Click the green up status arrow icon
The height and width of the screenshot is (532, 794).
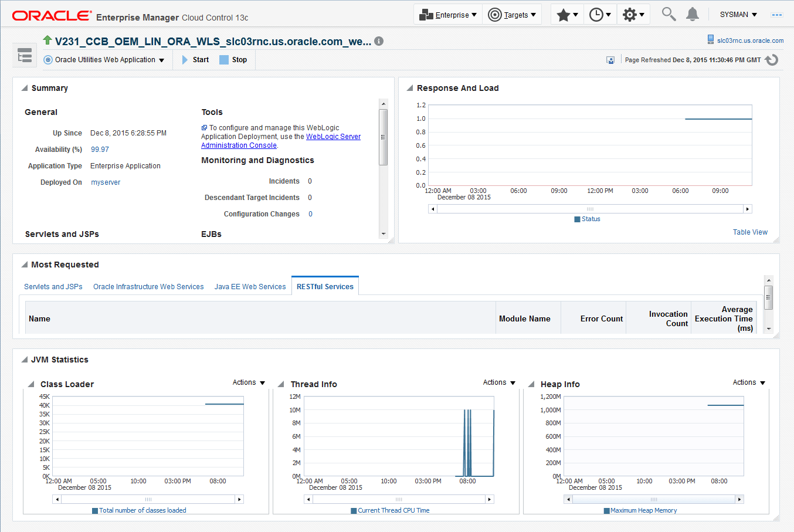pos(47,40)
